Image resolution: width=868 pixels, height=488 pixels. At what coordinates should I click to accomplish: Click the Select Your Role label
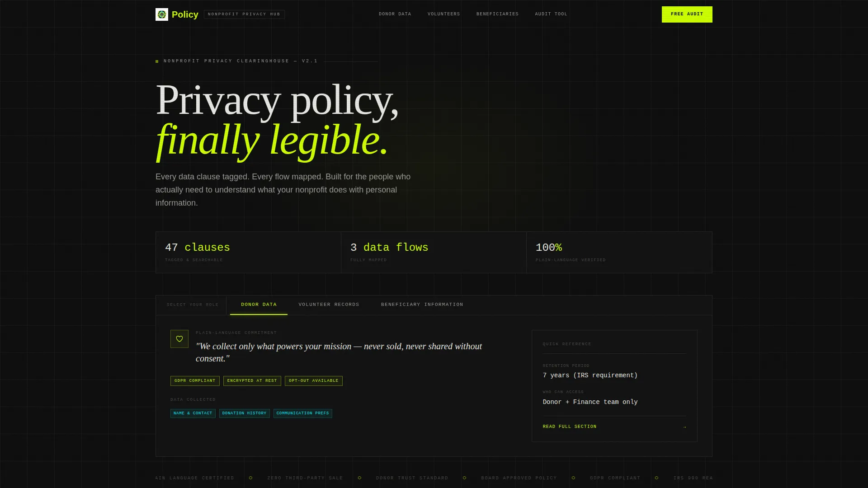click(x=193, y=305)
